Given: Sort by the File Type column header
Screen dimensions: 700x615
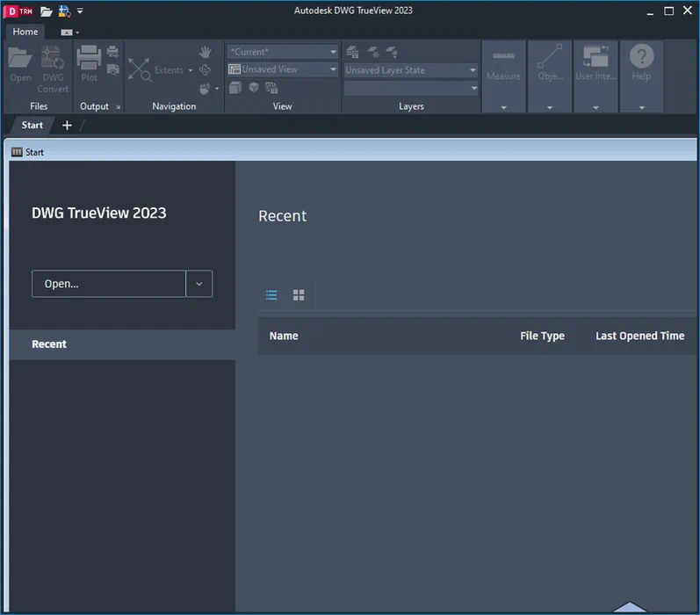Looking at the screenshot, I should 542,336.
